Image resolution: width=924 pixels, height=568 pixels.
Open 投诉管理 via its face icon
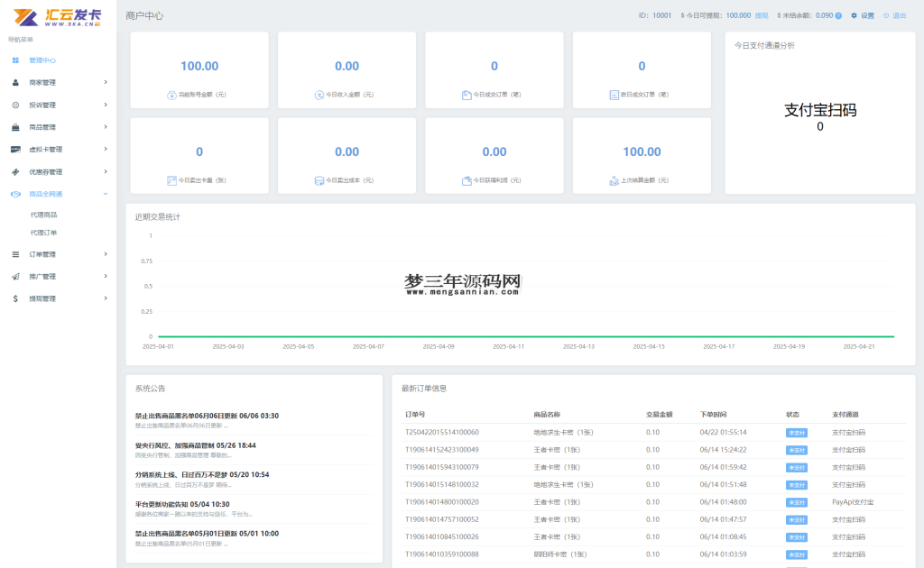pos(14,104)
